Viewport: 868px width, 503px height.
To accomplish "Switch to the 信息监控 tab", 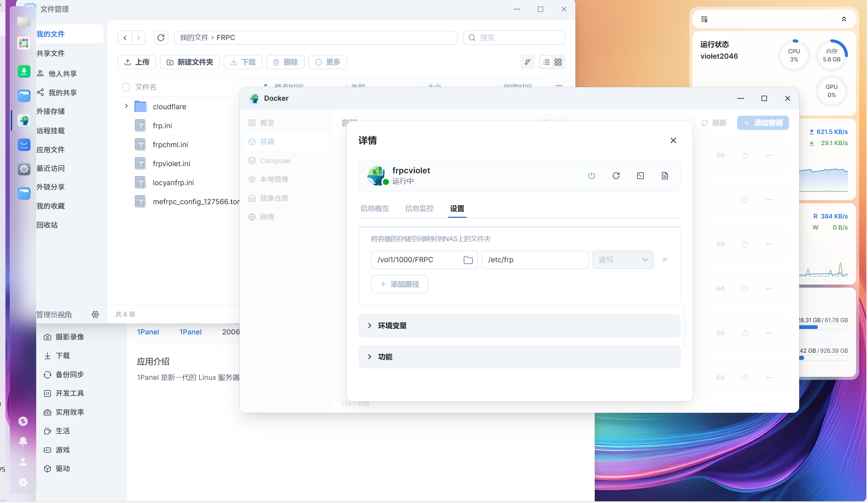I will 419,209.
